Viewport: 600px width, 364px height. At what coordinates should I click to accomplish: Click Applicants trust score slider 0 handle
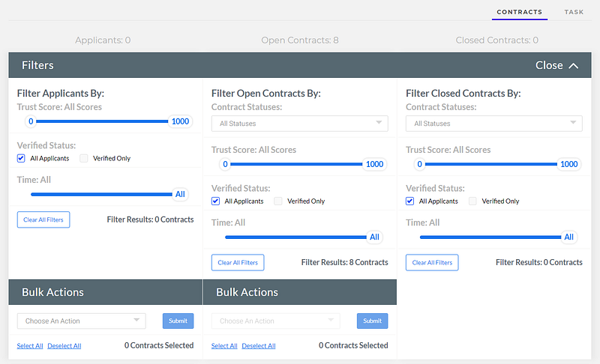tap(31, 121)
